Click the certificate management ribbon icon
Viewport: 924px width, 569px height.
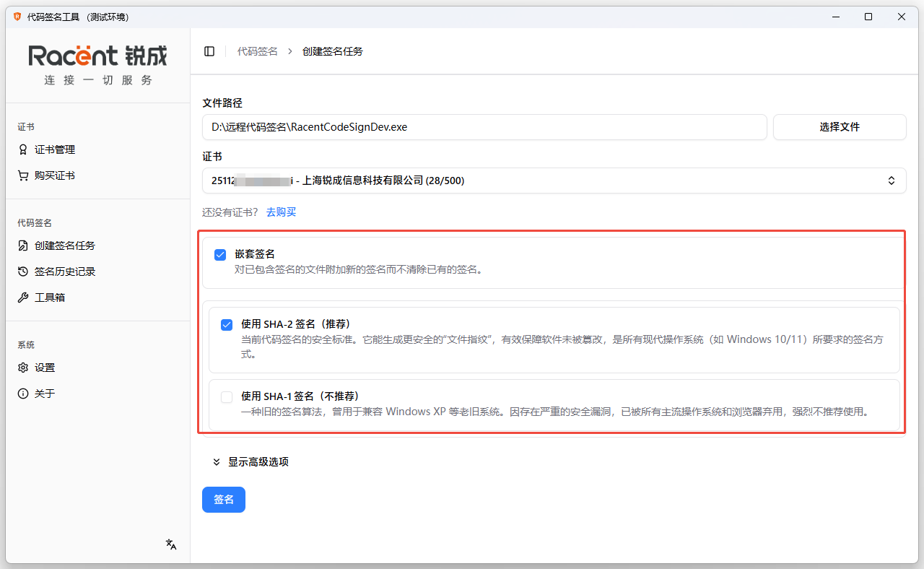(23, 149)
